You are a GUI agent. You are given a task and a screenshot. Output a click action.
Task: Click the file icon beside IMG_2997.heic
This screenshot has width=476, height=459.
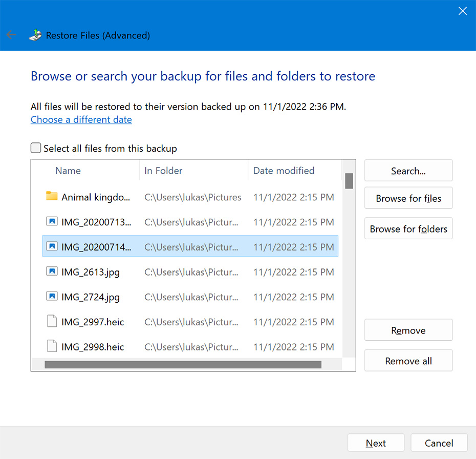point(52,321)
